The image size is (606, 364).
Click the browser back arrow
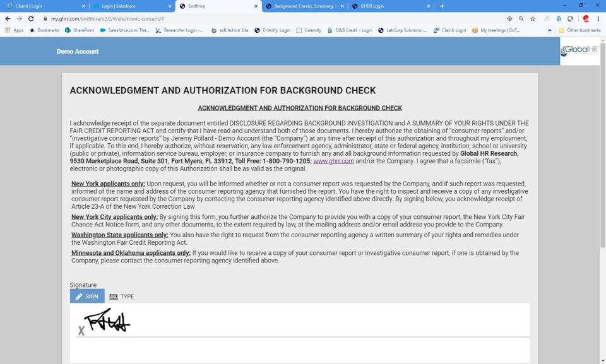pyautogui.click(x=8, y=18)
